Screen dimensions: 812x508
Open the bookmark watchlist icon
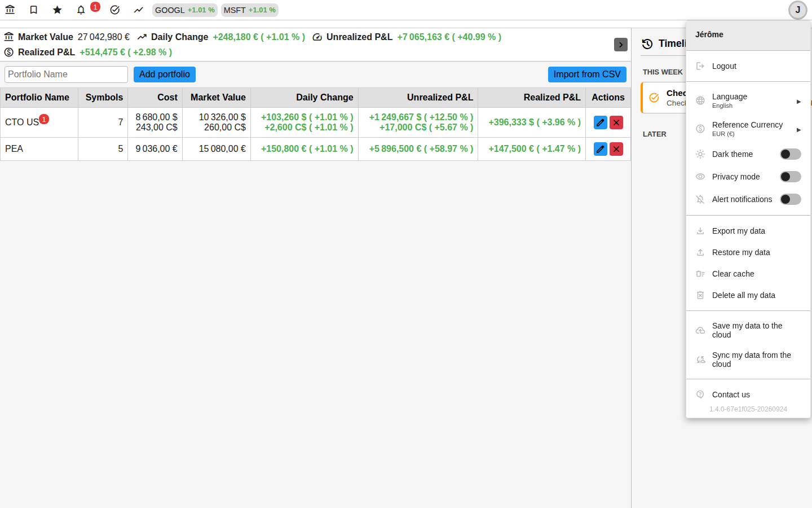34,10
